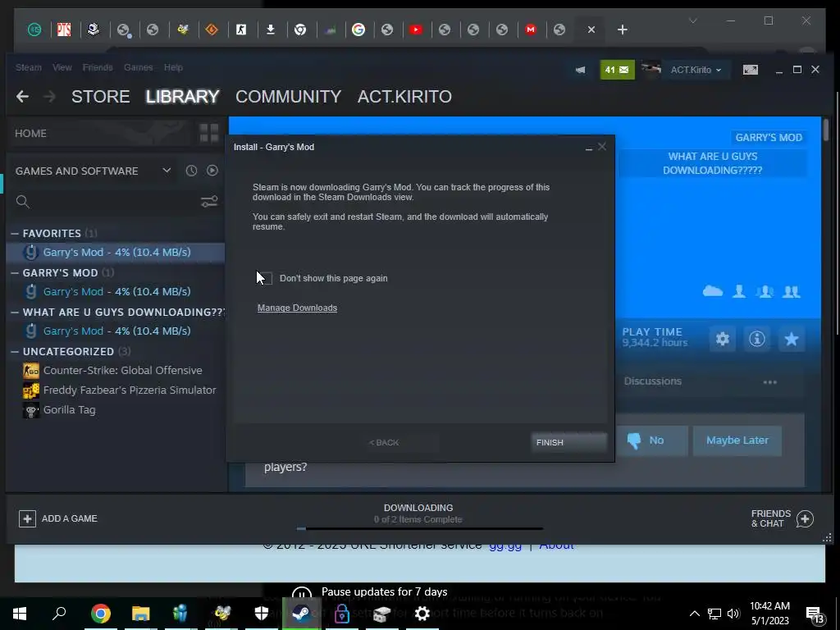The height and width of the screenshot is (630, 840).
Task: Open the View menu
Action: click(x=62, y=67)
